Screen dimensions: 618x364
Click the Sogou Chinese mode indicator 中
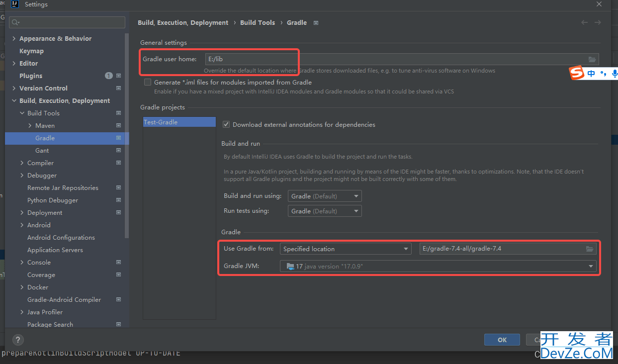591,74
